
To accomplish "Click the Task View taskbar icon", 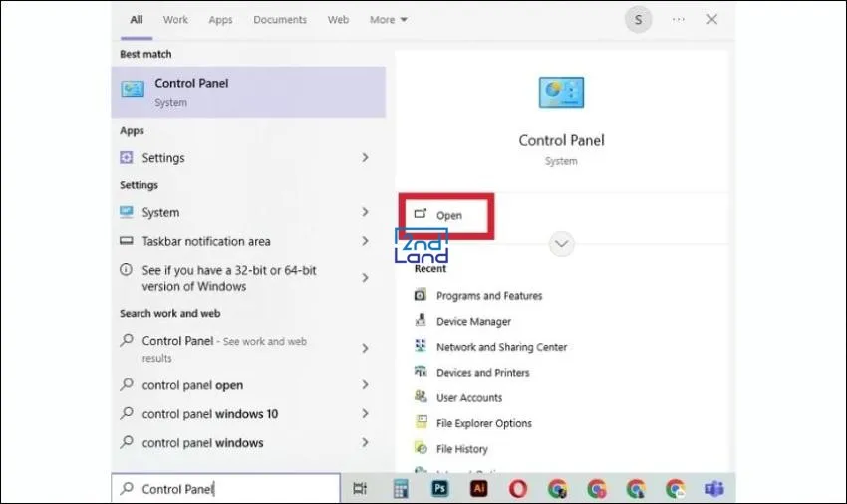I will (360, 489).
